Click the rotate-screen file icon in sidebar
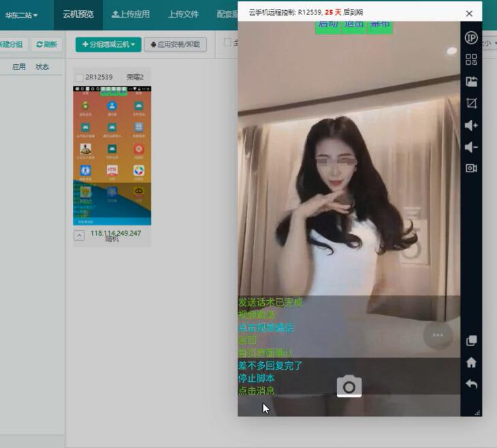Image resolution: width=497 pixels, height=448 pixels. [471, 82]
